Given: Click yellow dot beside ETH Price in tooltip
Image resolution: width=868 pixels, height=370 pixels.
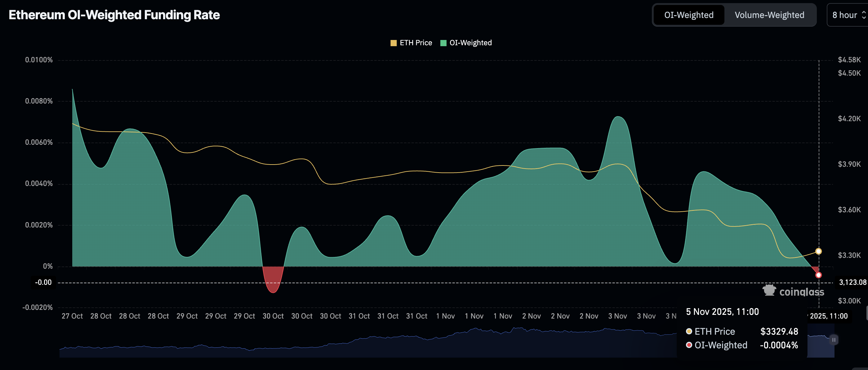Looking at the screenshot, I should tap(689, 331).
